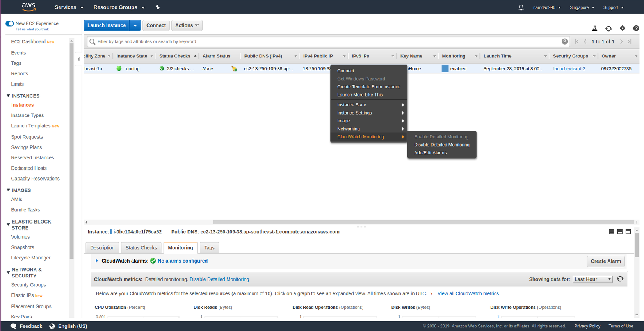Click the 2/2 checks green check icon
The height and width of the screenshot is (331, 644).
(162, 68)
